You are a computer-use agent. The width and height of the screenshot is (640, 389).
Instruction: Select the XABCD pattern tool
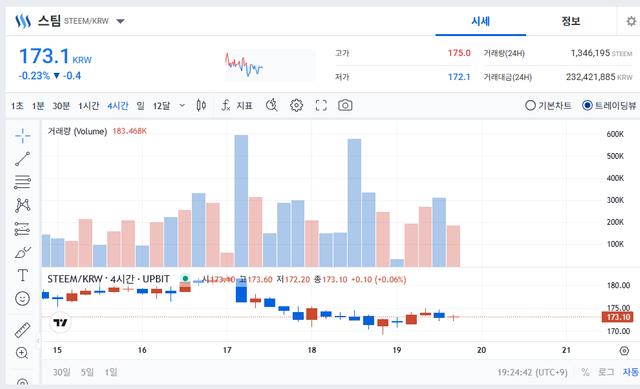click(22, 205)
